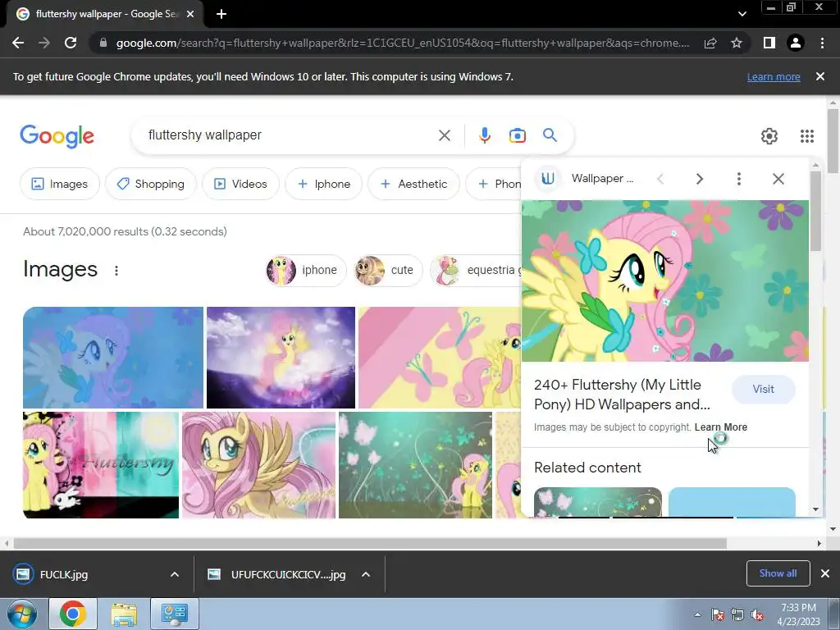Screen dimensions: 840x630
Task: Click the muted volume tray icon
Action: (757, 614)
